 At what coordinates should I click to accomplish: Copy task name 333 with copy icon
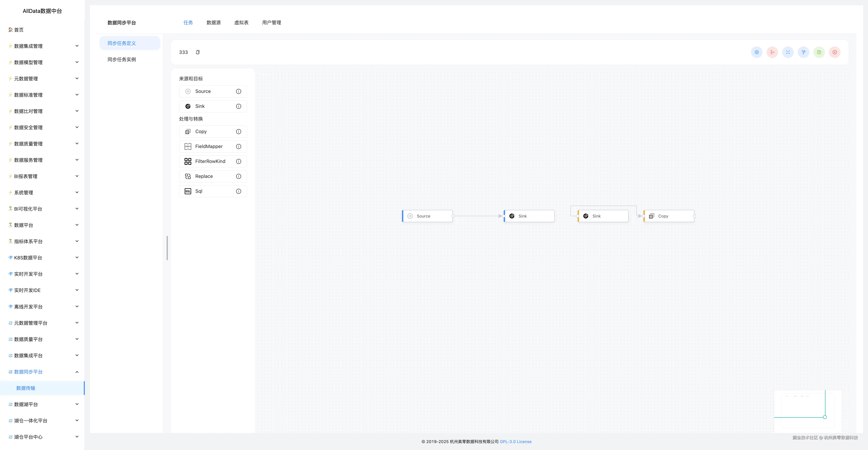coord(198,52)
